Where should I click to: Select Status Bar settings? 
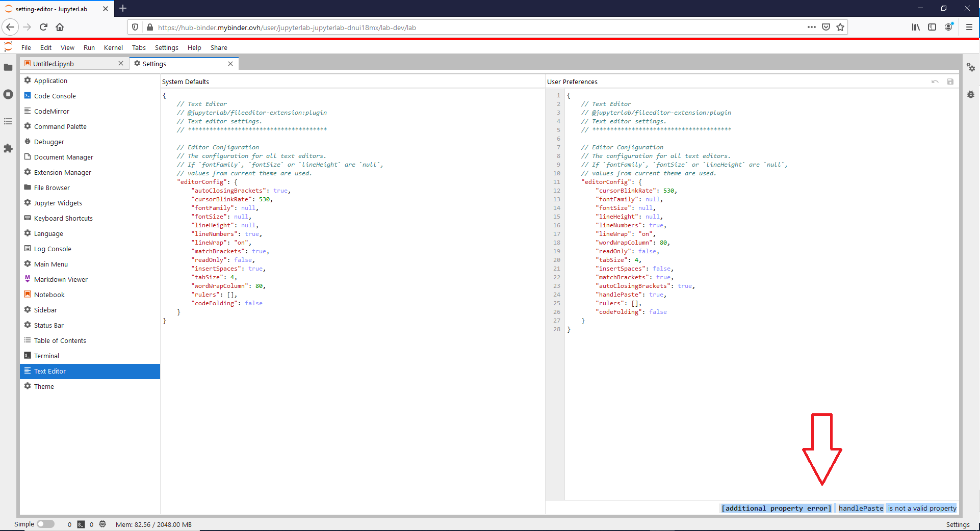point(90,325)
